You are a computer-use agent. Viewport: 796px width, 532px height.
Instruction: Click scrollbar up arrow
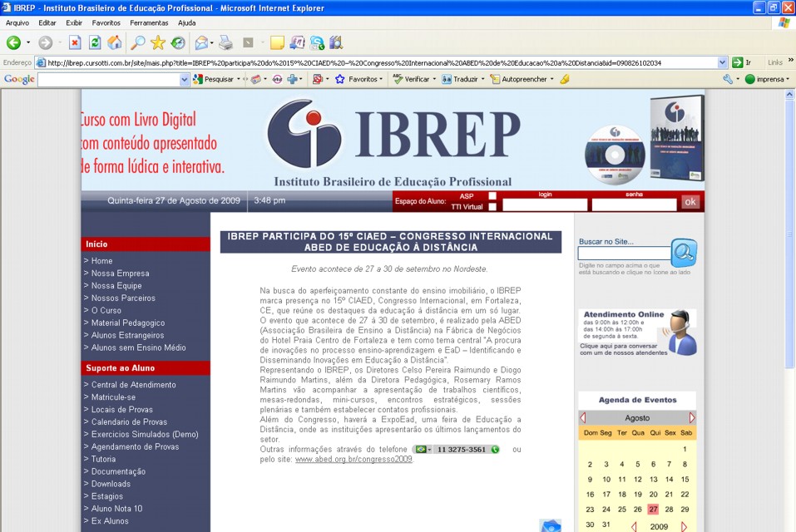[x=789, y=94]
